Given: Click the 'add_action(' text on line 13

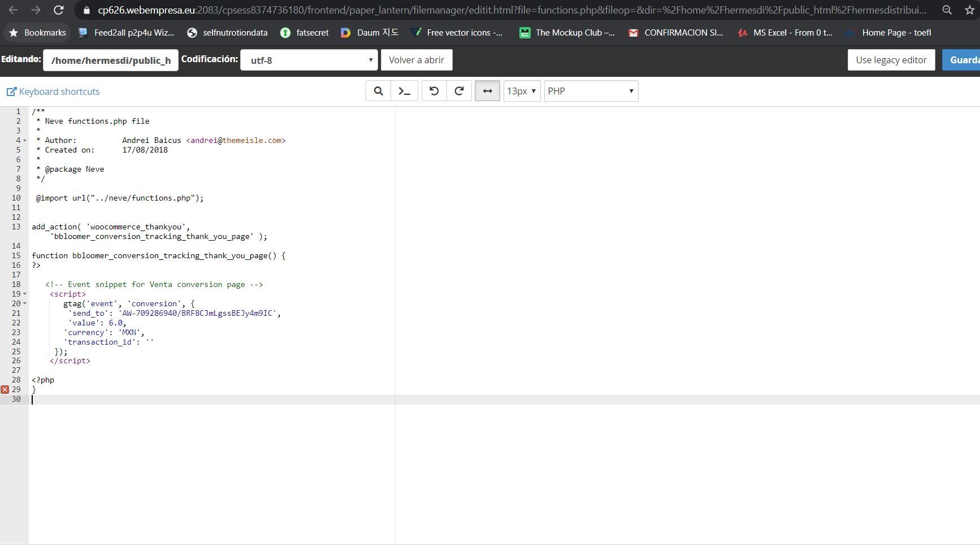Looking at the screenshot, I should 57,227.
